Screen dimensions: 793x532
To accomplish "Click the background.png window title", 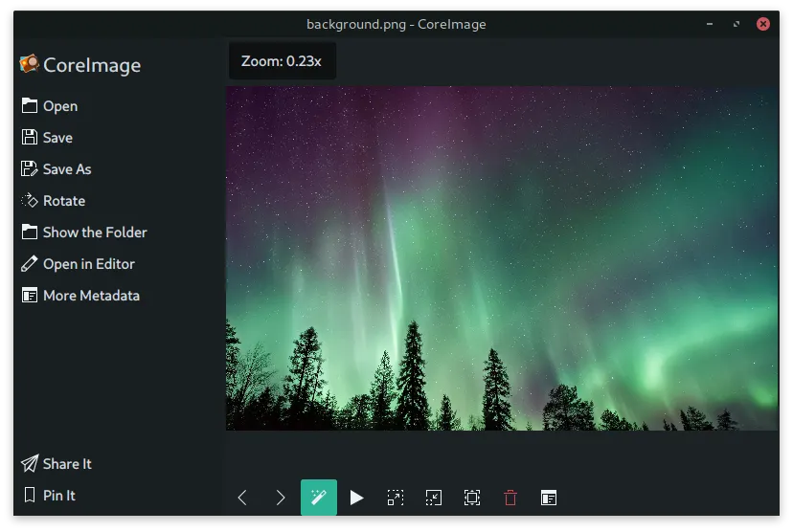I will (x=396, y=24).
